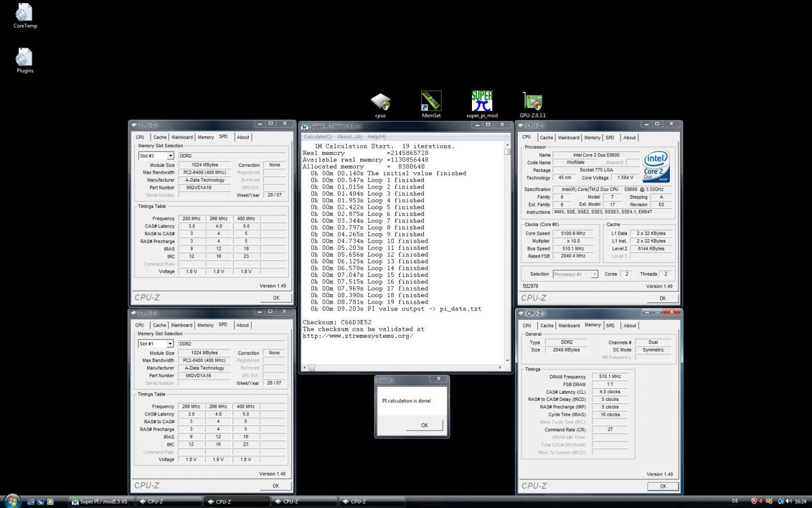This screenshot has height=508, width=812.
Task: Click the last CPU-Z taskbar button
Action: coord(371,501)
